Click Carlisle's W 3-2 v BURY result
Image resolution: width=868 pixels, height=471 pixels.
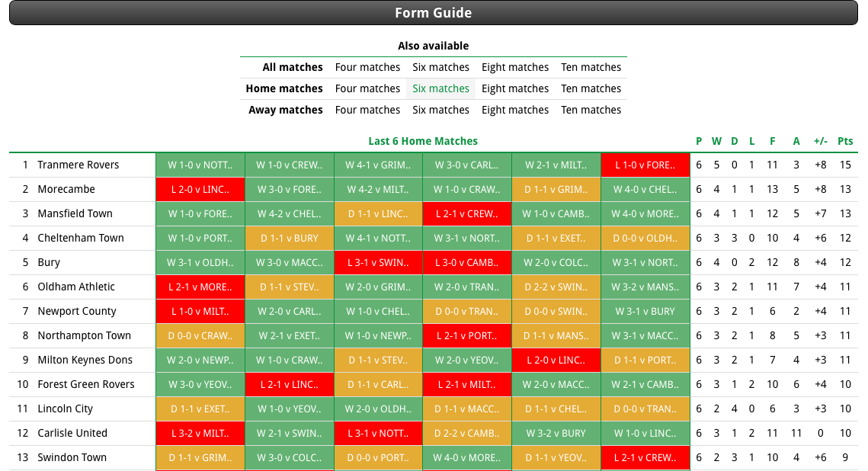(556, 433)
